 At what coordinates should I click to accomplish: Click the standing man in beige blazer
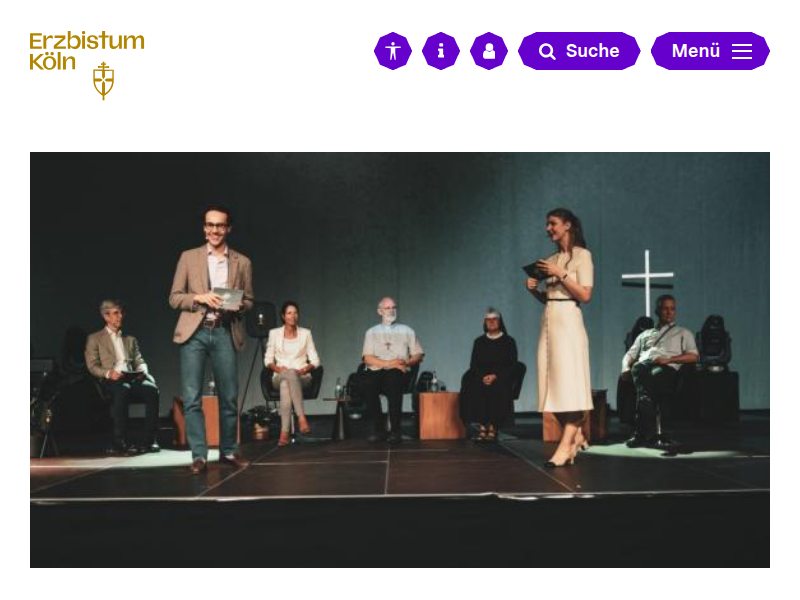pos(212,339)
